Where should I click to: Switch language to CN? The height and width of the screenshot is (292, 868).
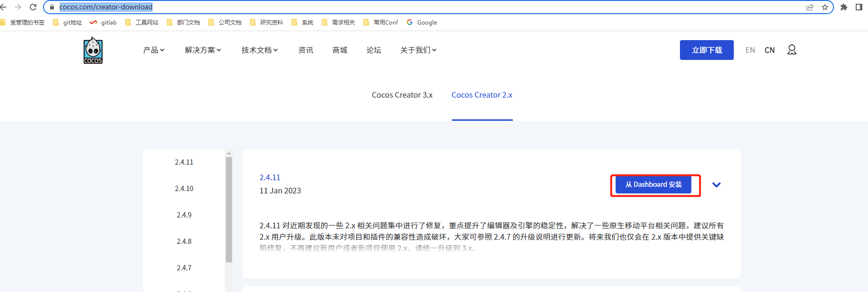pyautogui.click(x=770, y=50)
